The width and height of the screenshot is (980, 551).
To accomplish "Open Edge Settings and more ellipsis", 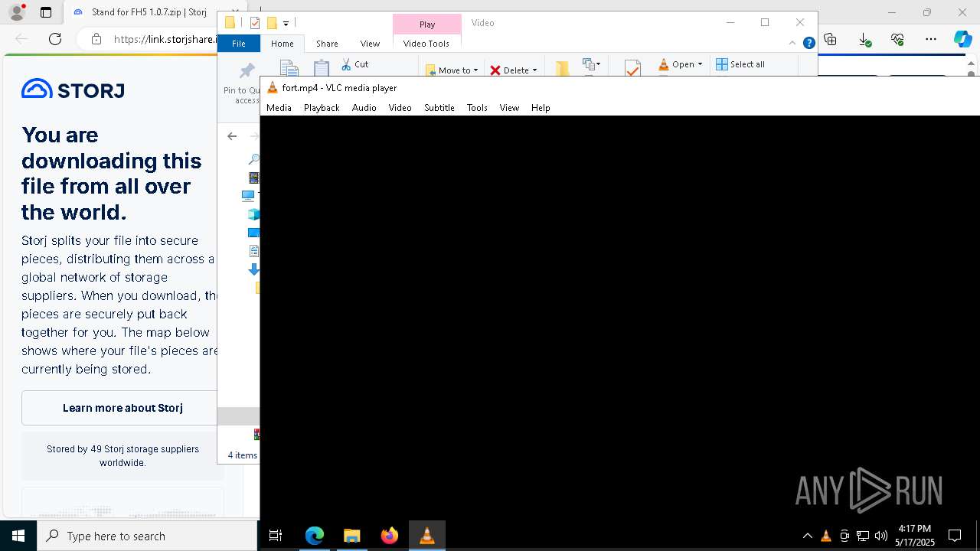I will 931,39.
